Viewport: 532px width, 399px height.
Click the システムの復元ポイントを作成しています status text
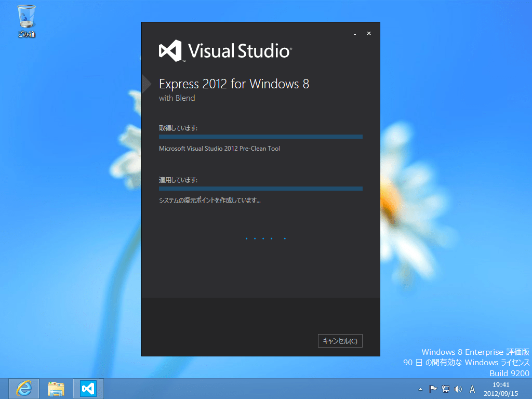pyautogui.click(x=210, y=200)
